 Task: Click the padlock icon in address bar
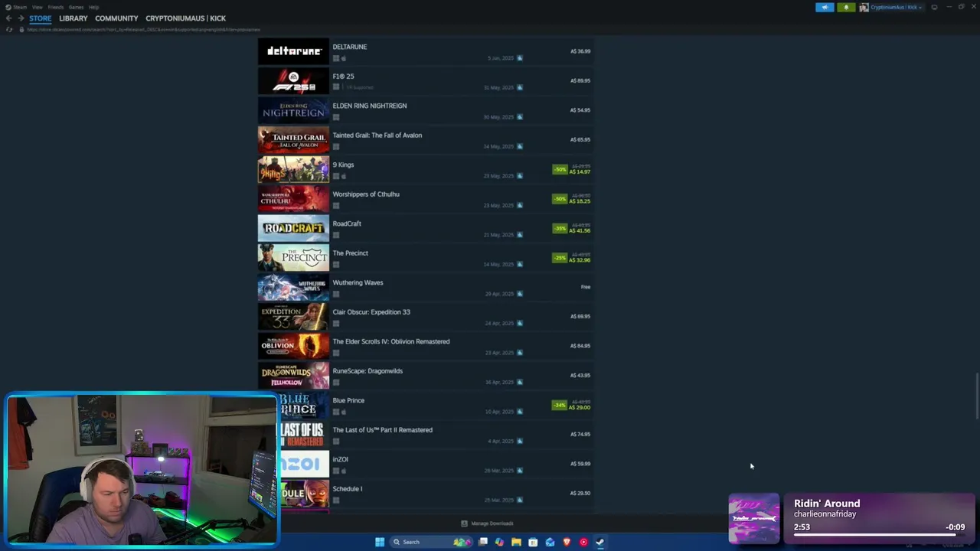tap(21, 29)
